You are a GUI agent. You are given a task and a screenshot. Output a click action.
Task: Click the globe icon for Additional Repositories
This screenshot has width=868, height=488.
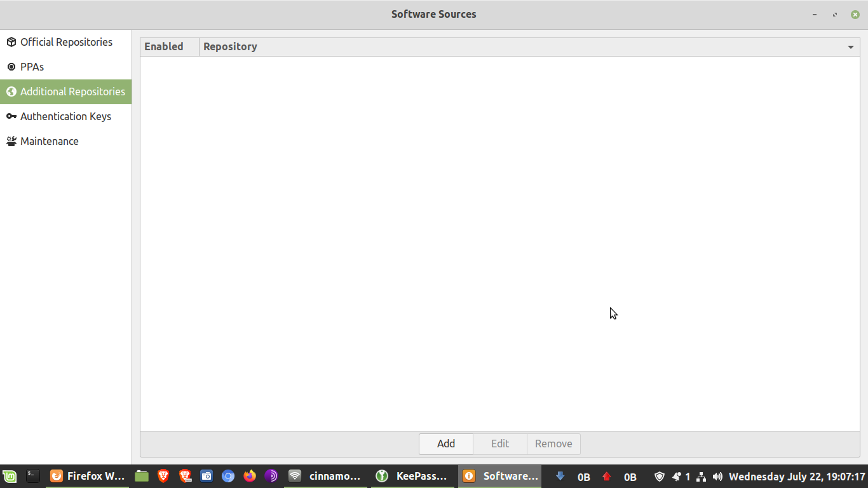11,91
